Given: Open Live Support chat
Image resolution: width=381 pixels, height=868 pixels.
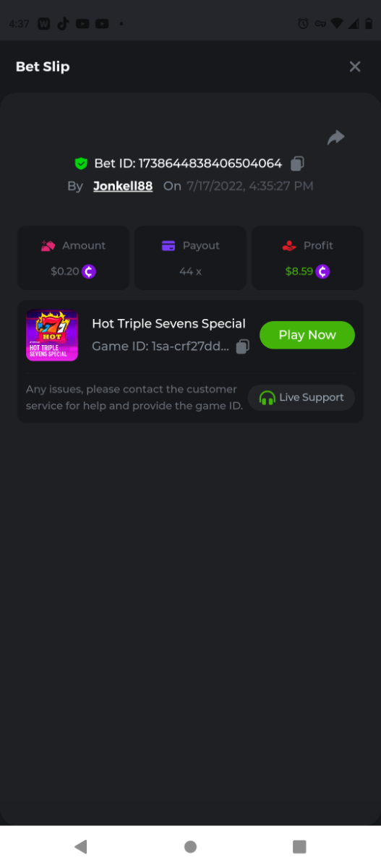Looking at the screenshot, I should pyautogui.click(x=301, y=397).
